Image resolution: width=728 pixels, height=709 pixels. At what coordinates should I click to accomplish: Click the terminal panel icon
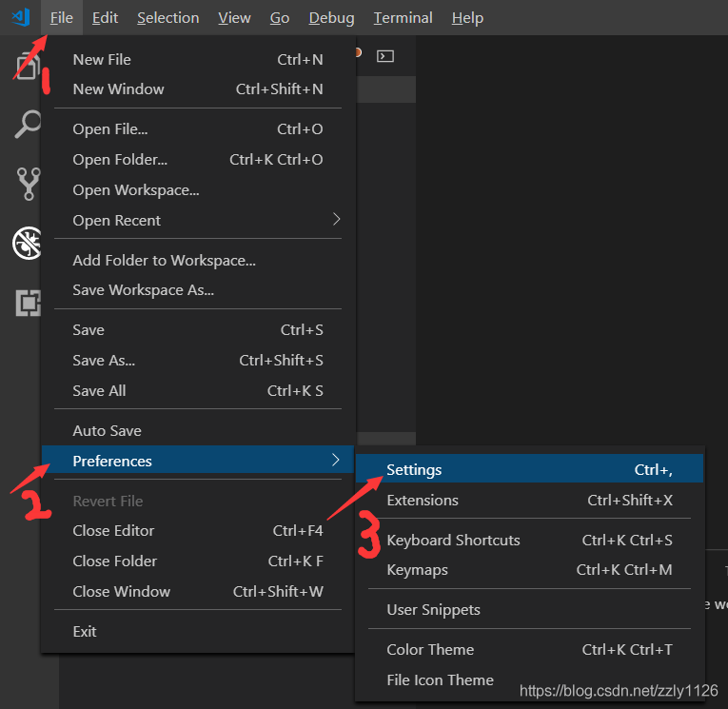click(384, 56)
